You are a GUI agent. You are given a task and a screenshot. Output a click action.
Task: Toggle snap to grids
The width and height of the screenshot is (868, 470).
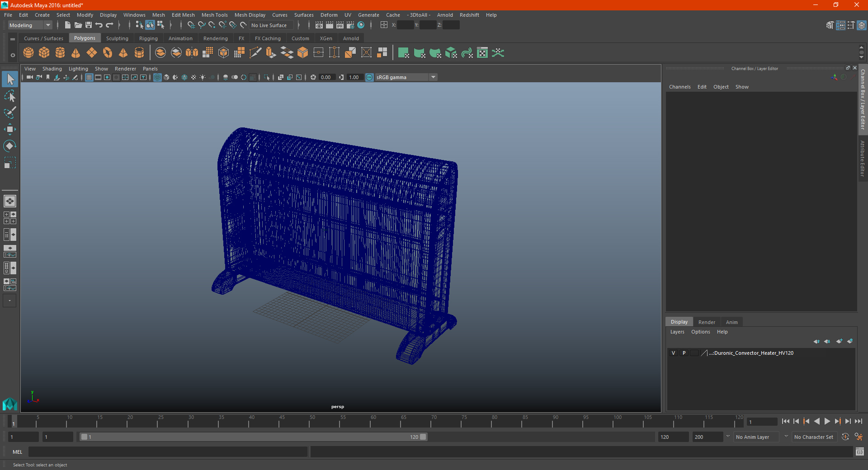(x=191, y=25)
